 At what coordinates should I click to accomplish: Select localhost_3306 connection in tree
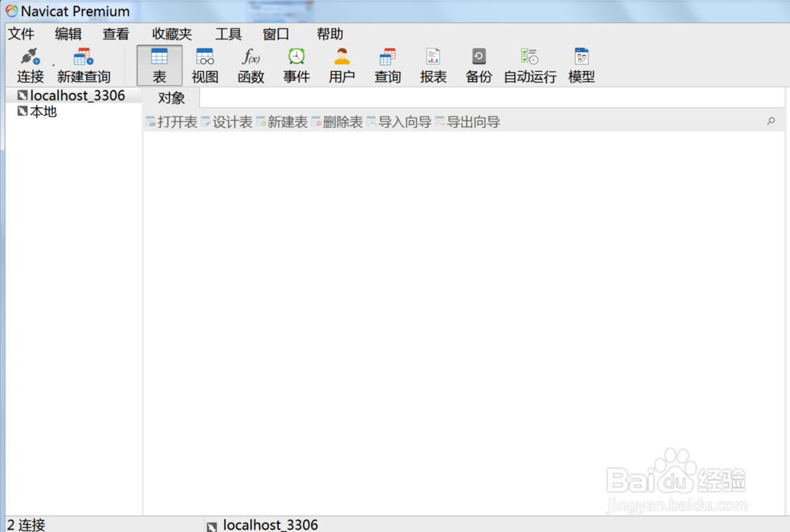click(73, 96)
